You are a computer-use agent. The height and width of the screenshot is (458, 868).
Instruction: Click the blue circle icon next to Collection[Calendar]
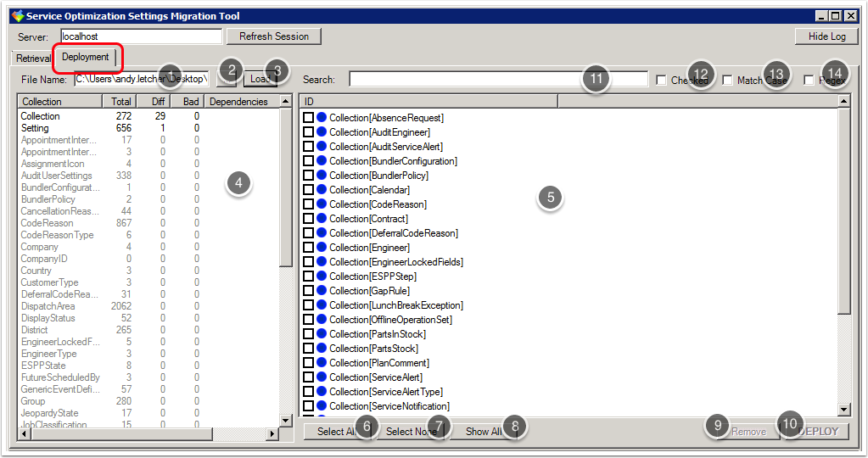[x=322, y=190]
